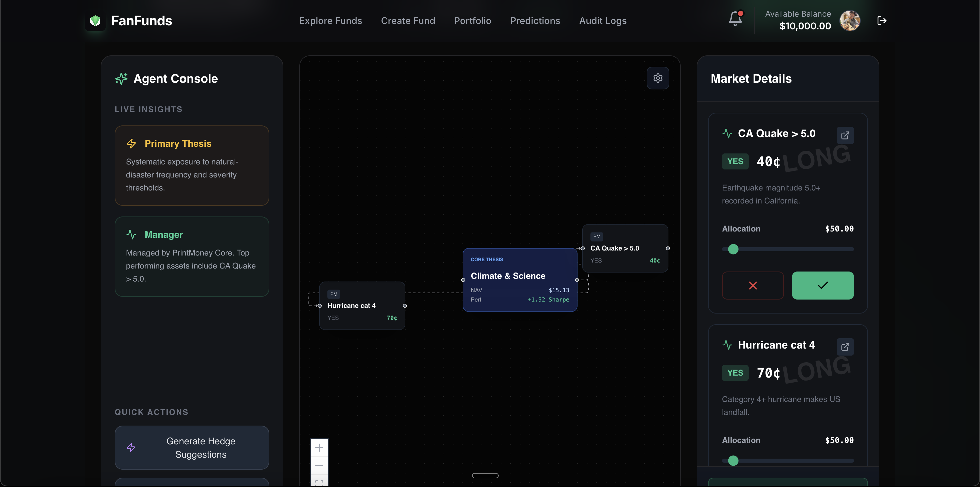Click CA Quake allocation slider handle

[x=733, y=249]
